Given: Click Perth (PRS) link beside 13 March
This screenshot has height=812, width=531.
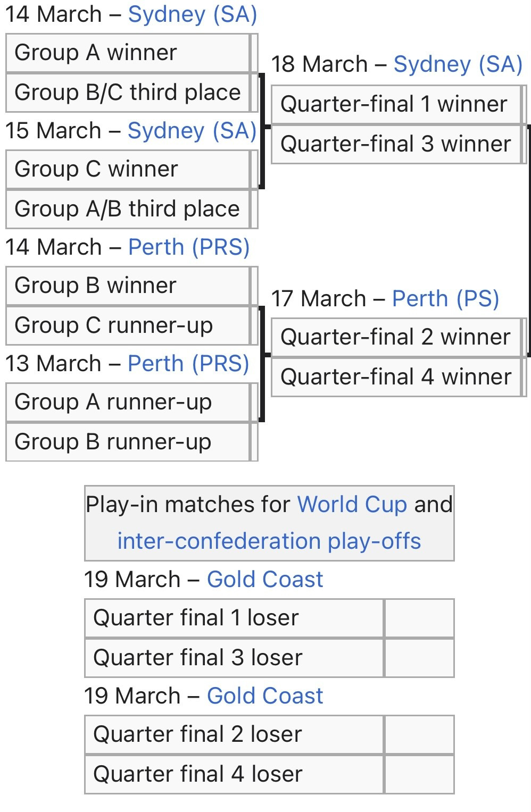Looking at the screenshot, I should (188, 364).
